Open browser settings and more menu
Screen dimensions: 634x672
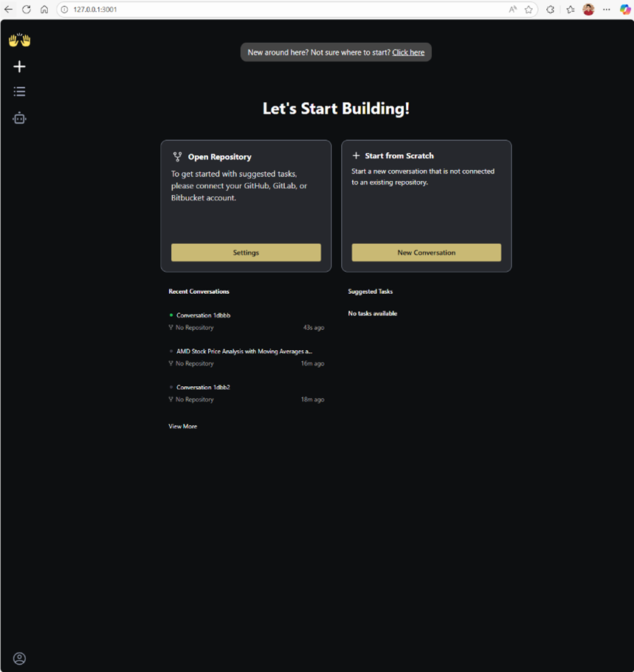pyautogui.click(x=607, y=10)
